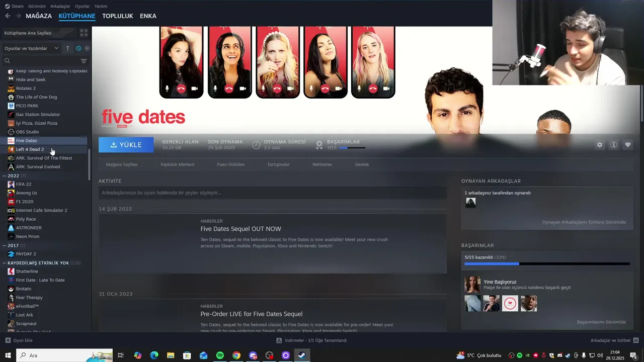Toggle the ready-to-play filter icon

pyautogui.click(x=87, y=48)
